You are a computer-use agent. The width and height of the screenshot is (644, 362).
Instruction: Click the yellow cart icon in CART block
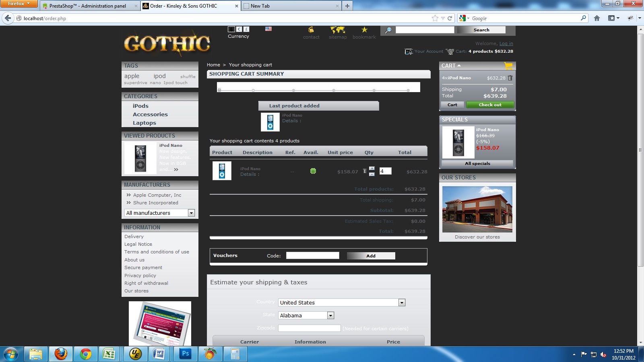[508, 66]
